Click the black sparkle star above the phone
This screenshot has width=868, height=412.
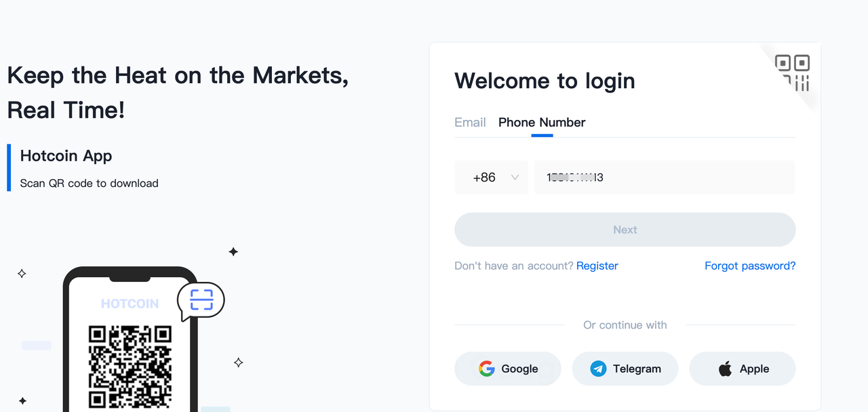pos(233,252)
